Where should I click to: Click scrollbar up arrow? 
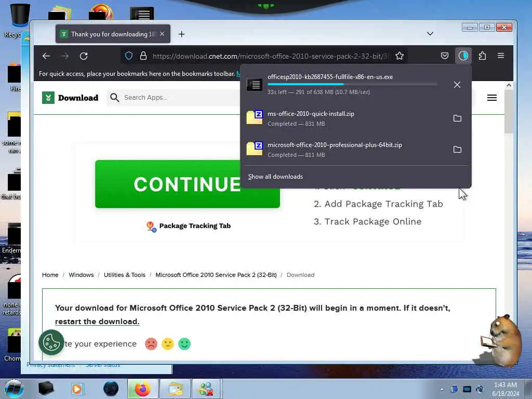click(509, 86)
